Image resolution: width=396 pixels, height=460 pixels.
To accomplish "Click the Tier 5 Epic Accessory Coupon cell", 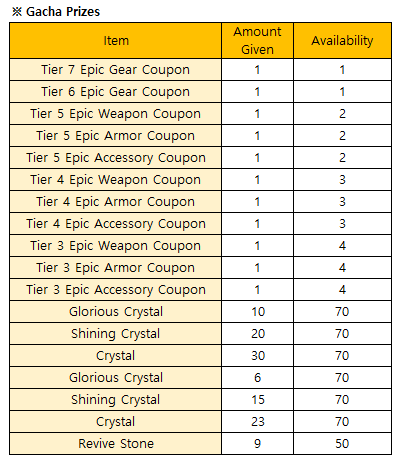I will (116, 158).
